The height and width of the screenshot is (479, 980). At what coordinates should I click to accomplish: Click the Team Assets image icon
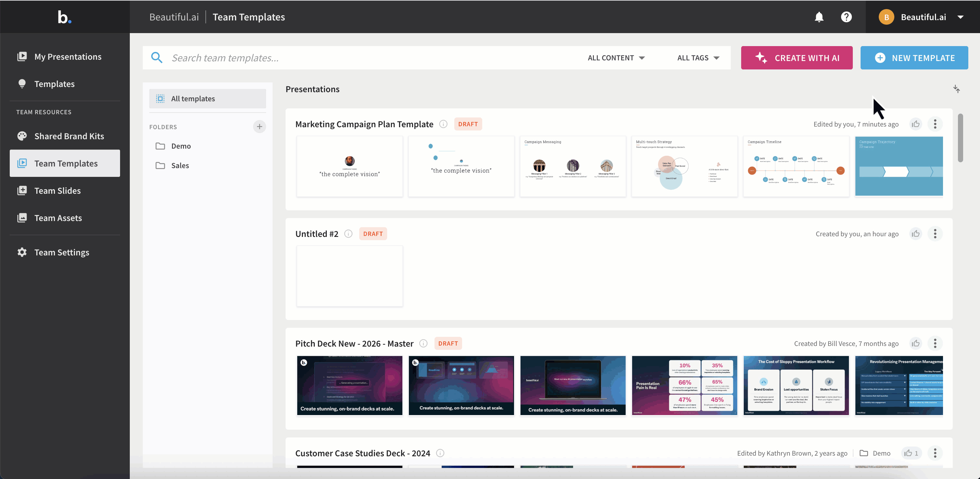(x=22, y=218)
